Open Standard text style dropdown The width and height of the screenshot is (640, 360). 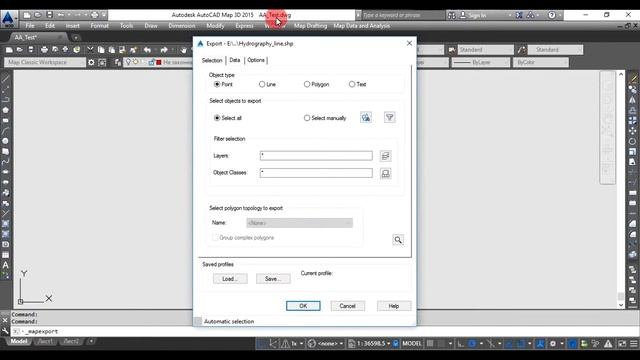(485, 50)
